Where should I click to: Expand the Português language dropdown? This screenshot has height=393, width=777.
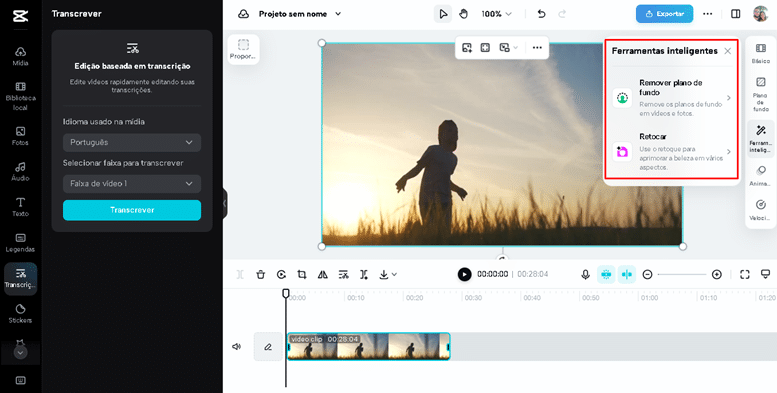pos(132,142)
